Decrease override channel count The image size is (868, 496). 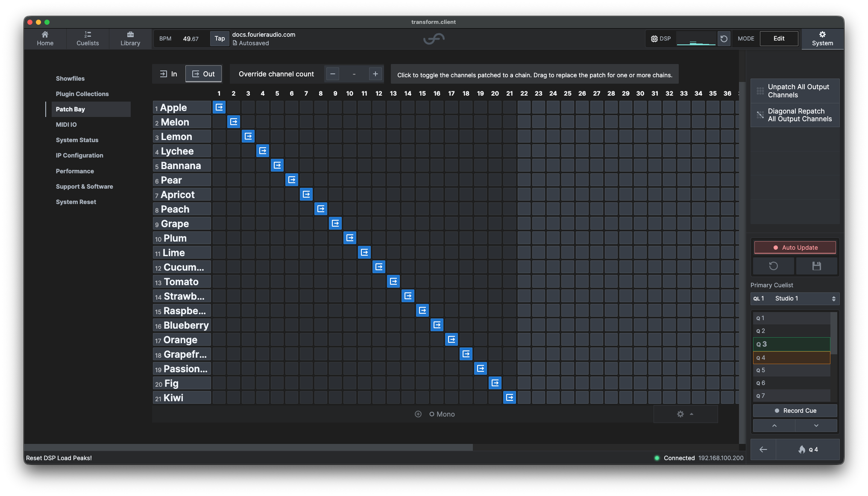333,74
